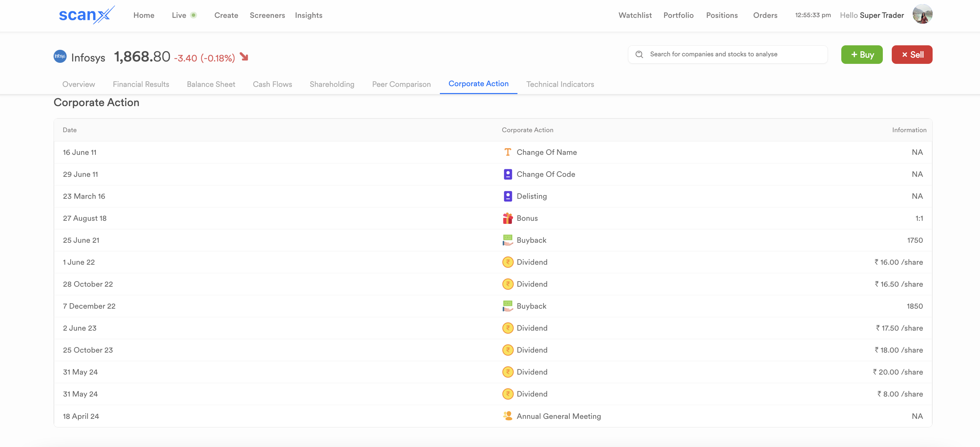Screen dimensions: 980x447
Task: Click the Buyback value 1750
Action: [915, 240]
